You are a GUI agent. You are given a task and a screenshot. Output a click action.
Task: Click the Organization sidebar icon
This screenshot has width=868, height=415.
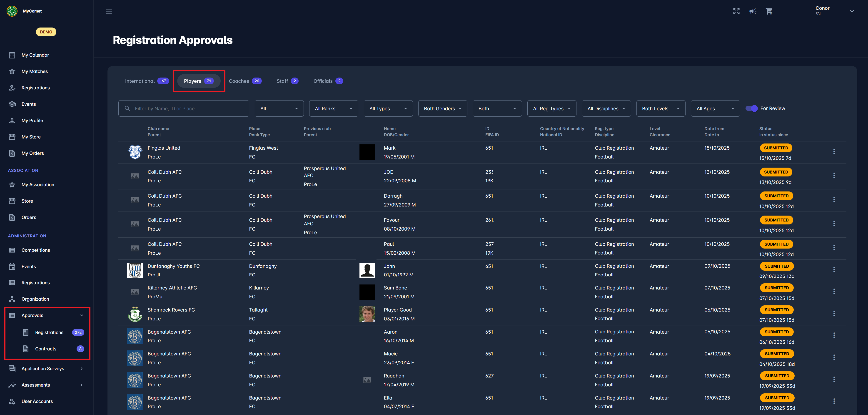point(12,299)
